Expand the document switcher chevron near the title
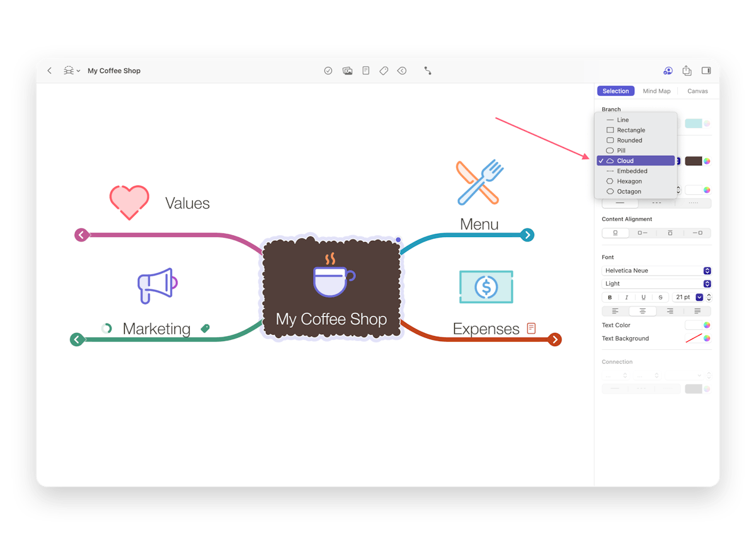 pos(78,71)
